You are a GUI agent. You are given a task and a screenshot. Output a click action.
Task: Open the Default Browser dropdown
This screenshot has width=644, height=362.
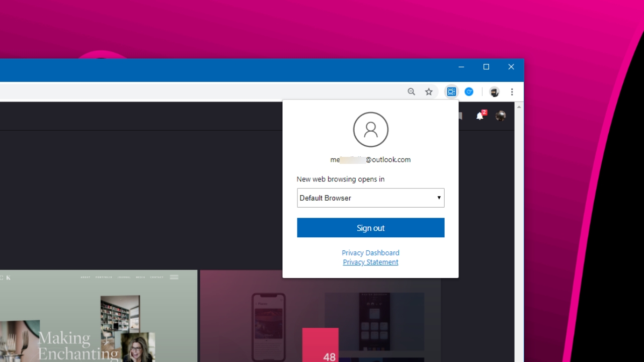[371, 198]
